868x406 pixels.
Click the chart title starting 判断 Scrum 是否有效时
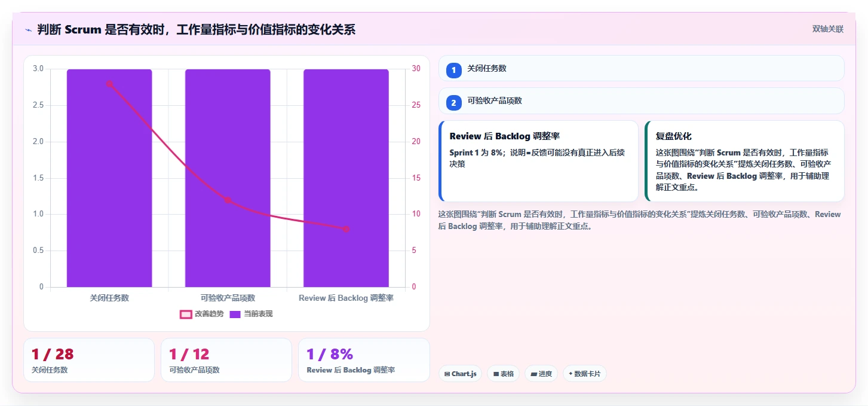tap(196, 29)
